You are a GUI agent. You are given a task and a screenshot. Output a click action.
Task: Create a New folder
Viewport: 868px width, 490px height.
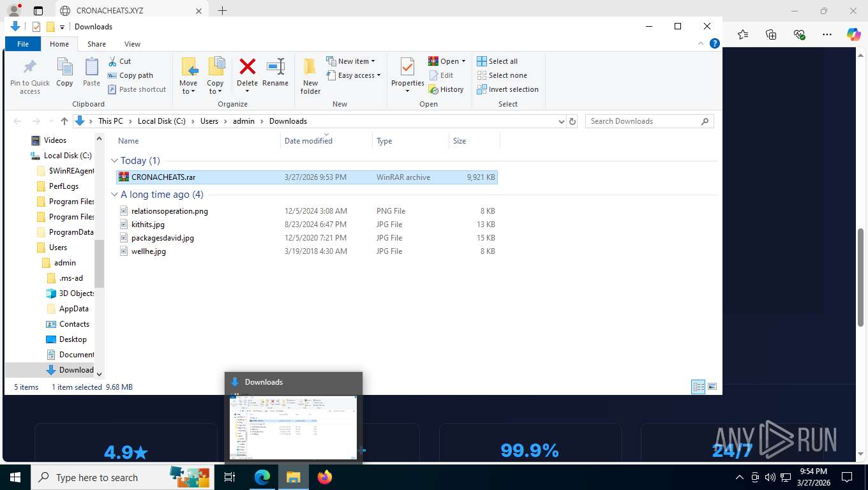(310, 76)
